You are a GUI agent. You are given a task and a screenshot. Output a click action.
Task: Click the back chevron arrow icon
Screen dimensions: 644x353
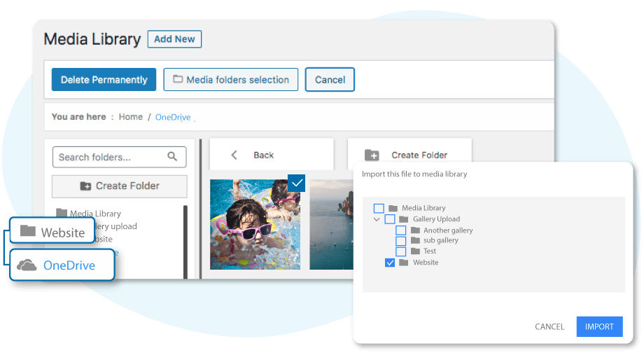click(234, 155)
